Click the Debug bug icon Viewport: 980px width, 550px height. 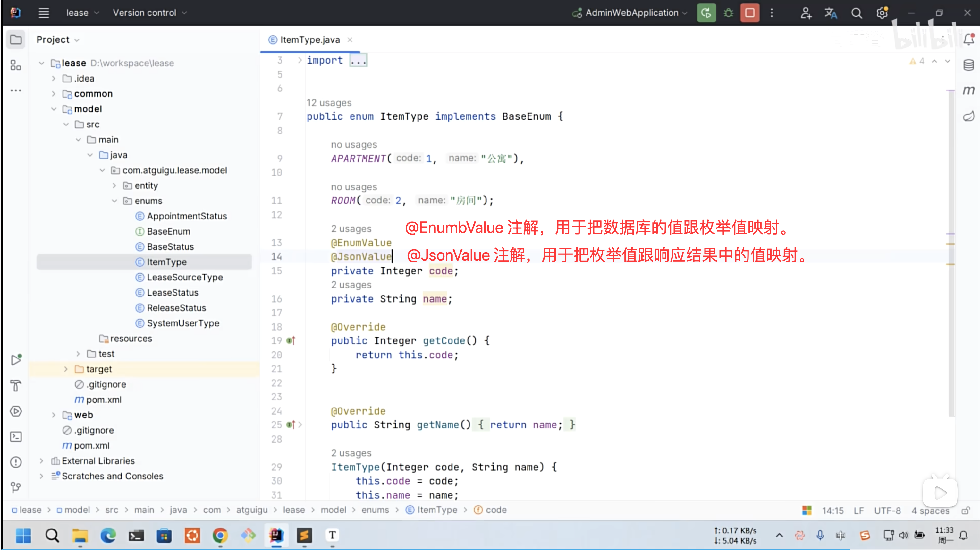(728, 13)
